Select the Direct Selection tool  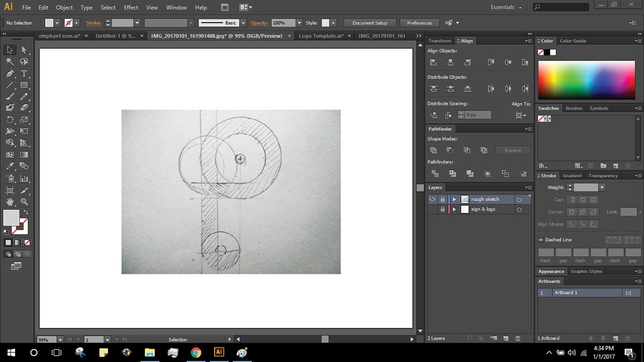(x=24, y=50)
